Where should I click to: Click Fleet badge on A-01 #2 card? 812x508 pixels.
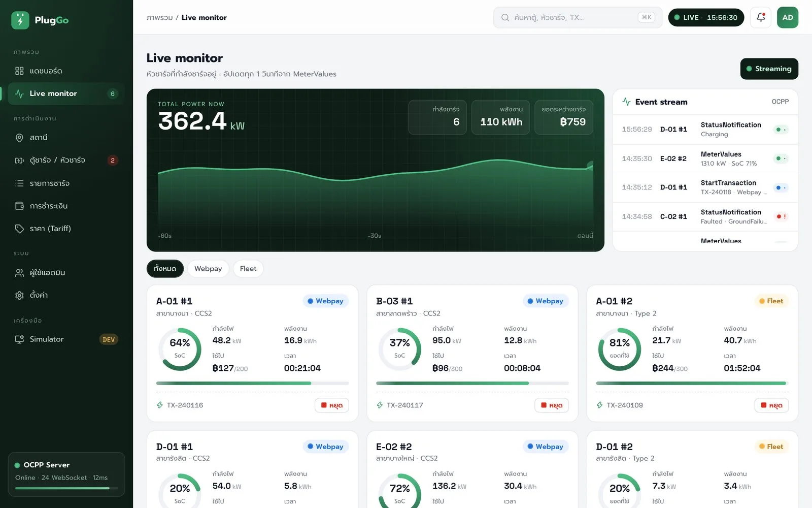click(x=771, y=301)
